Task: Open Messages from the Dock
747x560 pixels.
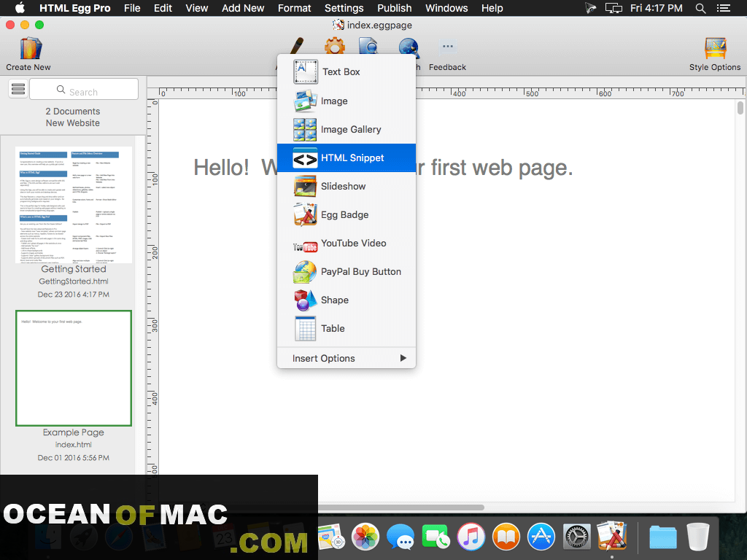Action: point(400,537)
